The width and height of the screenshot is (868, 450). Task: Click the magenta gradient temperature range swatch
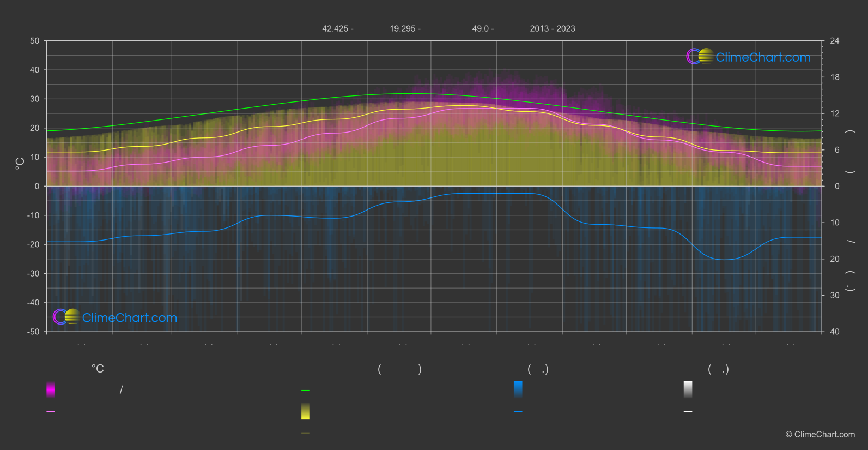tap(51, 389)
